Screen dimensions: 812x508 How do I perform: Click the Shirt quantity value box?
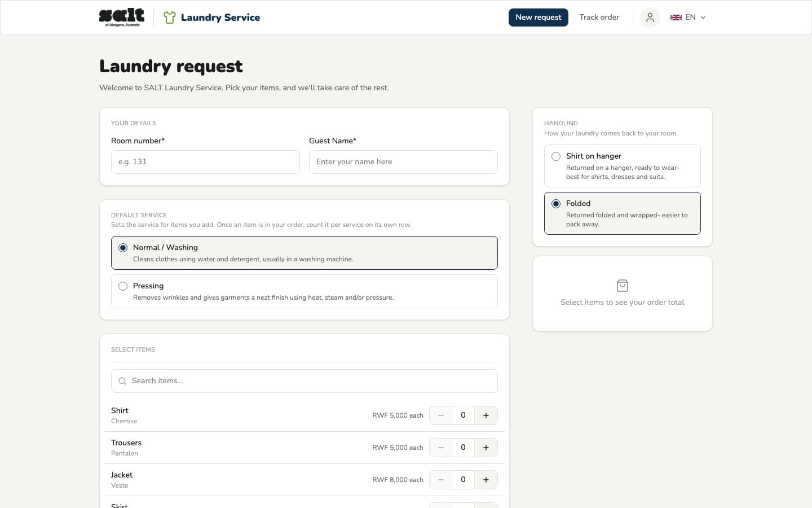(463, 415)
